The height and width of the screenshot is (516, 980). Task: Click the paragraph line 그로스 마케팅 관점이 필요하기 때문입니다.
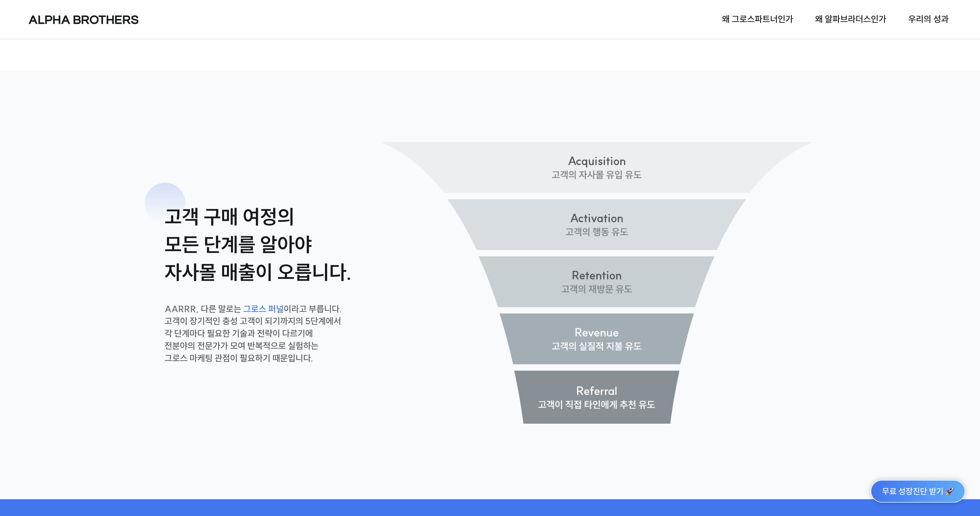click(238, 358)
